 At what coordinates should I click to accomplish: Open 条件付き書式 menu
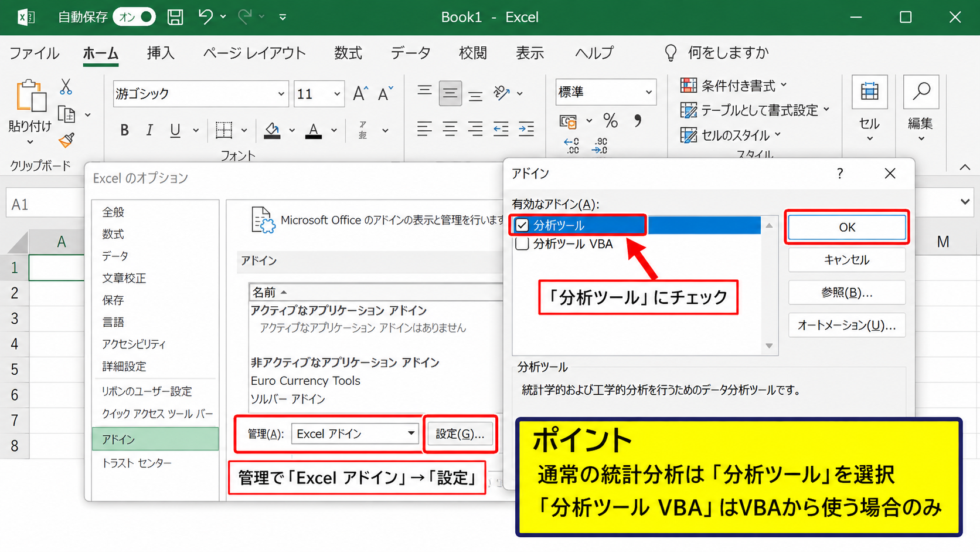click(733, 86)
